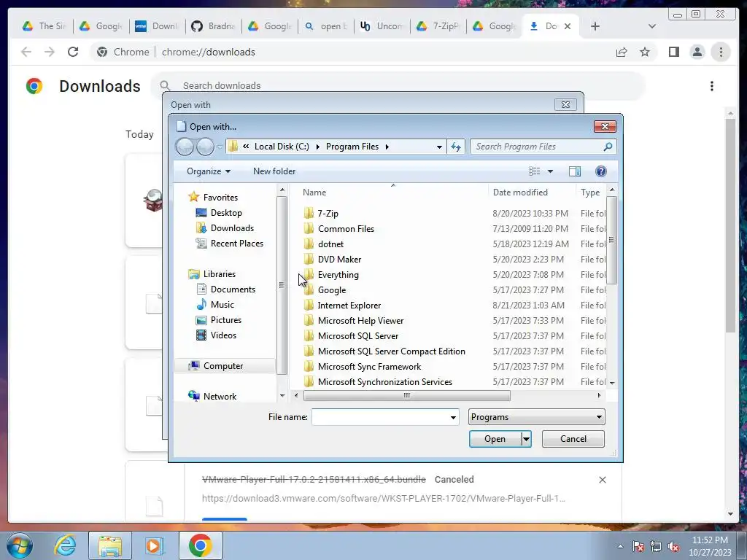
Task: Select the DVD Maker folder
Action: [x=339, y=259]
